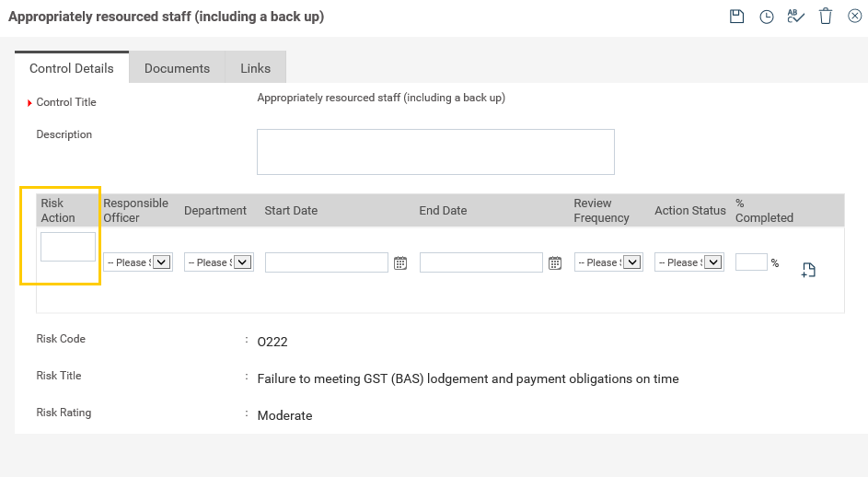This screenshot has width=868, height=477.
Task: Click the Start Date input field
Action: [x=327, y=262]
